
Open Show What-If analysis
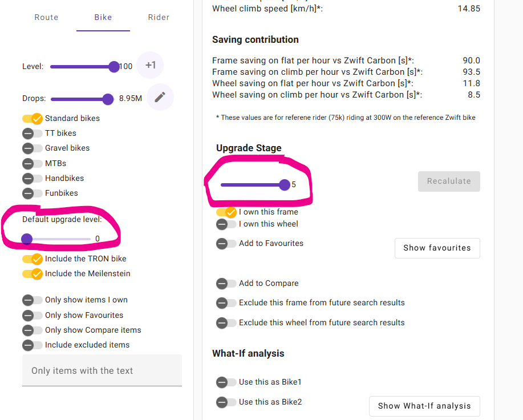[x=424, y=406]
